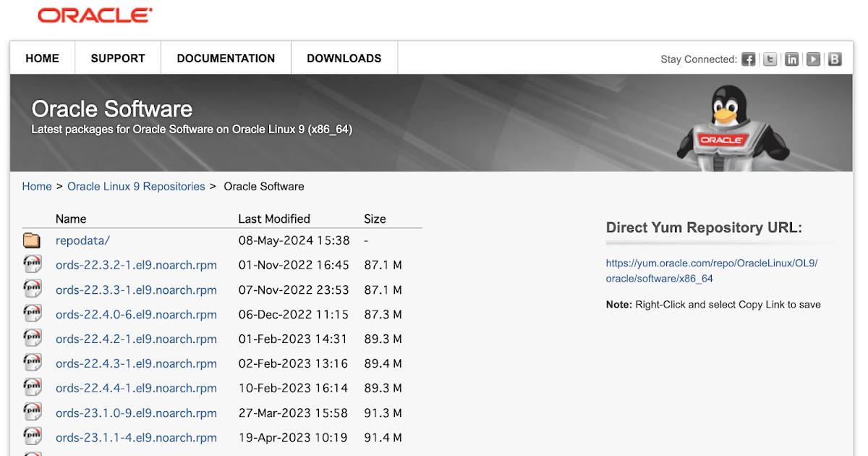Click rpm icon for ords-22.3.3-1
The image size is (868, 456).
(32, 289)
